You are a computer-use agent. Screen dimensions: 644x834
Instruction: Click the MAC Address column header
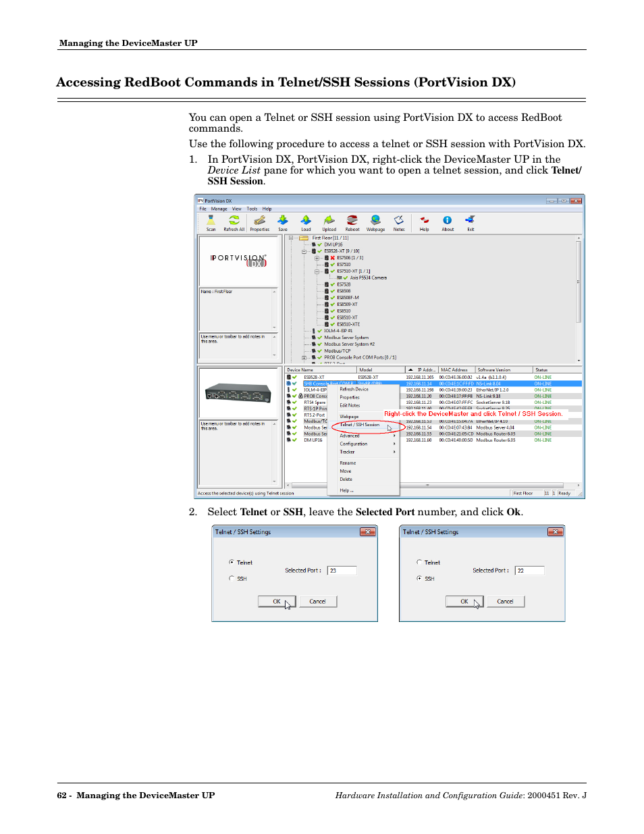(457, 370)
